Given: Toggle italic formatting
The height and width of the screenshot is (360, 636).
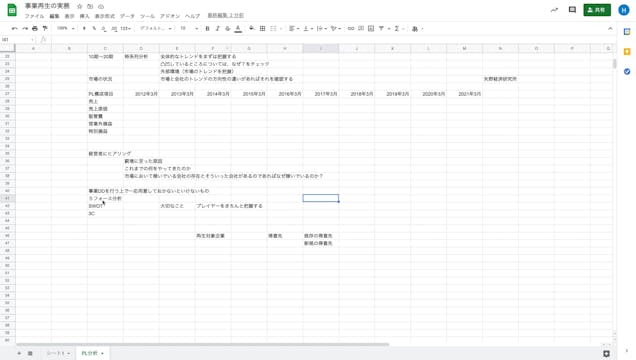Looking at the screenshot, I should click(217, 28).
